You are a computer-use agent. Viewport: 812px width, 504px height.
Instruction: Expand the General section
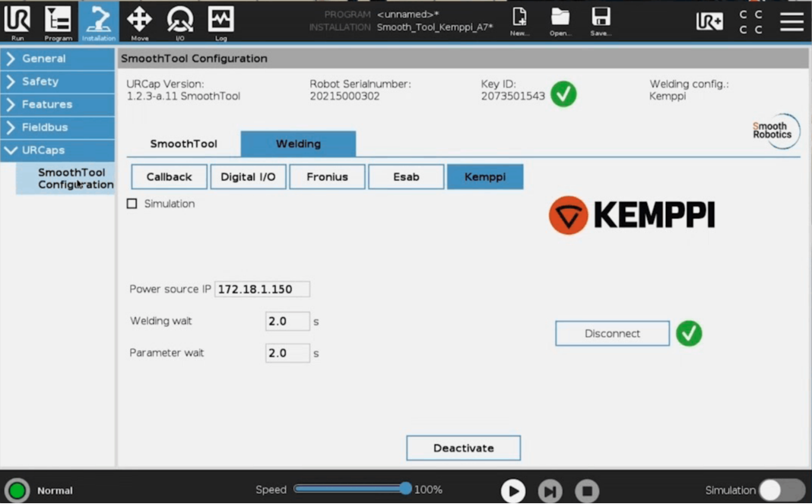58,59
